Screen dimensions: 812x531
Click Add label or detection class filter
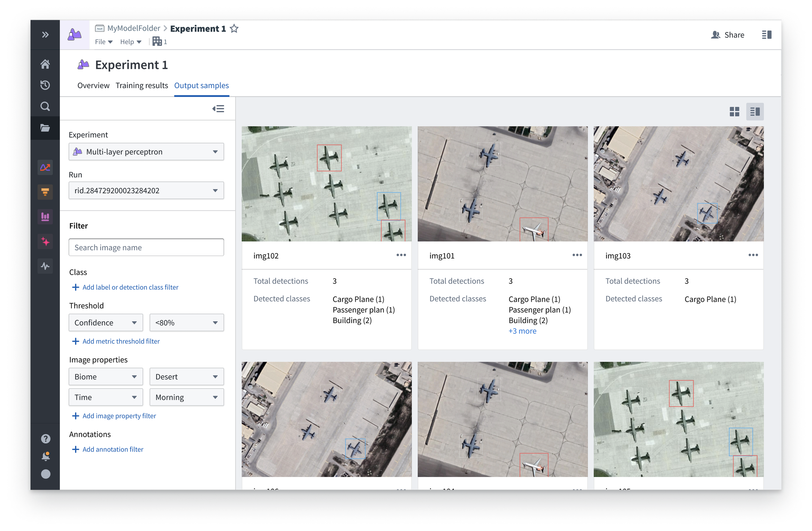(x=130, y=287)
